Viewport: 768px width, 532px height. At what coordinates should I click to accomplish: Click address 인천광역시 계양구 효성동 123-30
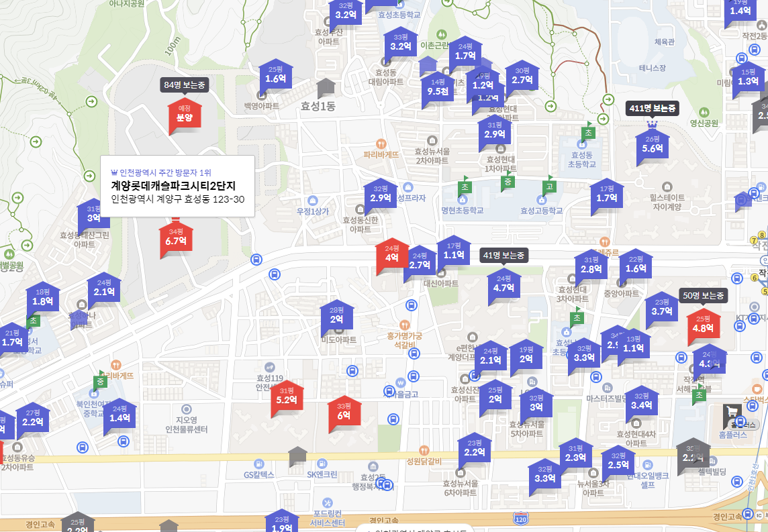point(178,199)
